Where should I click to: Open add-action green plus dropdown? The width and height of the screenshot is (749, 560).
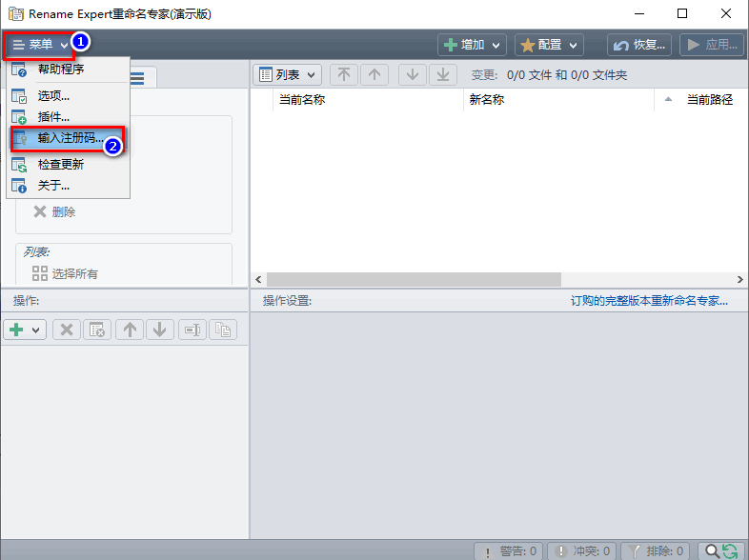(25, 330)
